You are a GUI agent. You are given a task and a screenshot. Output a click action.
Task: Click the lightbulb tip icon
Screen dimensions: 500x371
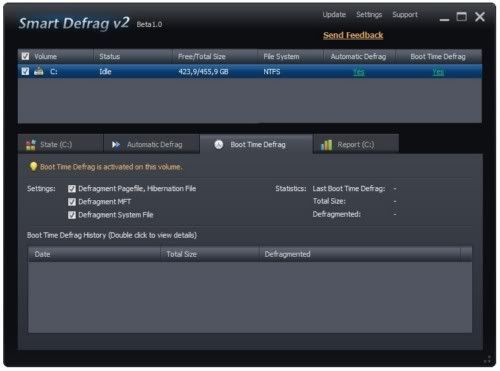pos(33,166)
